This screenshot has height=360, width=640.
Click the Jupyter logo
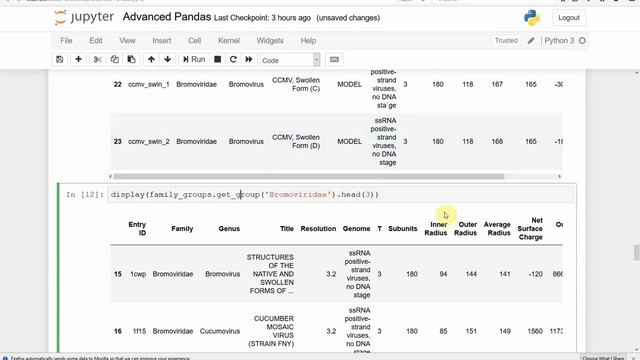tap(84, 17)
